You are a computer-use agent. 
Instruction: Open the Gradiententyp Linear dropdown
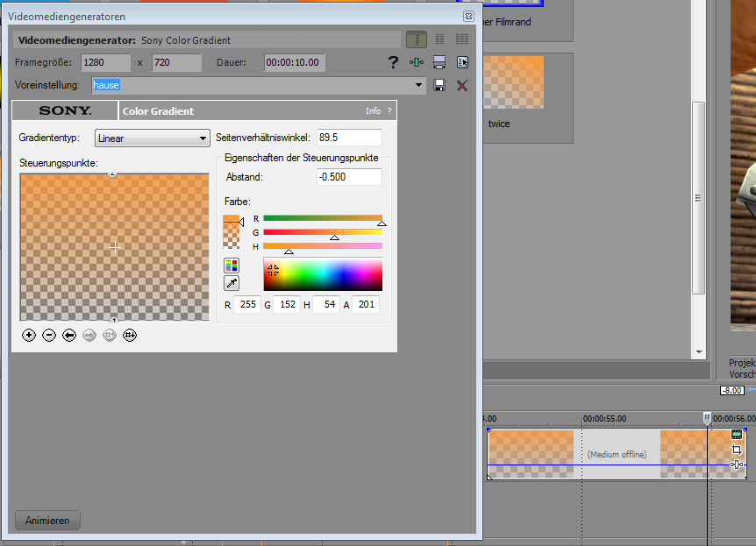pyautogui.click(x=153, y=138)
